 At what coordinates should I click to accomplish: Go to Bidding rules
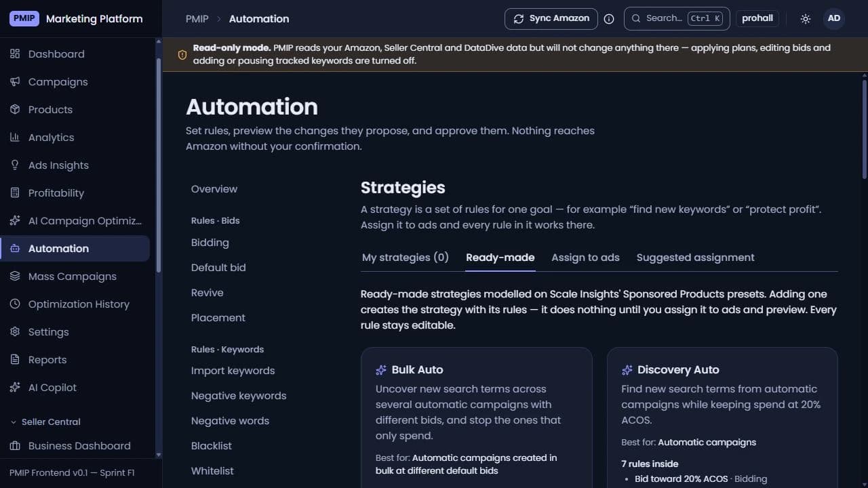(210, 243)
